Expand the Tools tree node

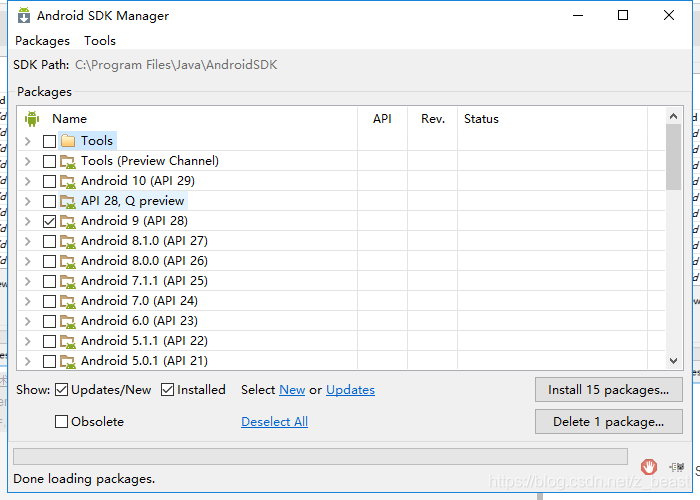[x=28, y=142]
